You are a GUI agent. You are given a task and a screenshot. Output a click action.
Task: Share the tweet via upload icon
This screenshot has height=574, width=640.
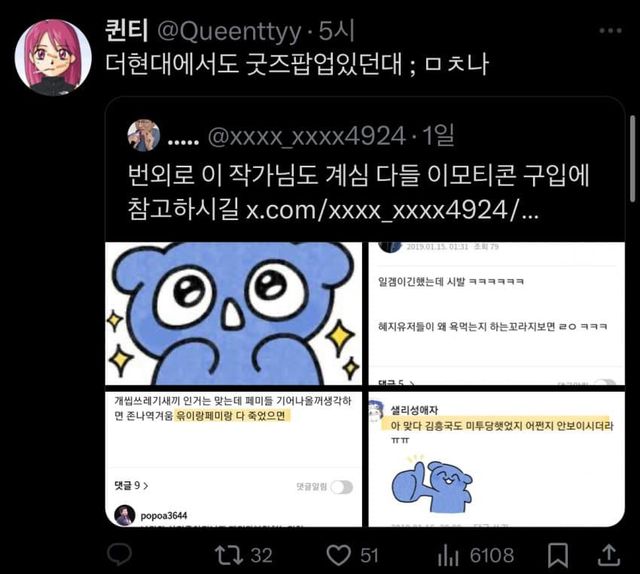pyautogui.click(x=609, y=555)
